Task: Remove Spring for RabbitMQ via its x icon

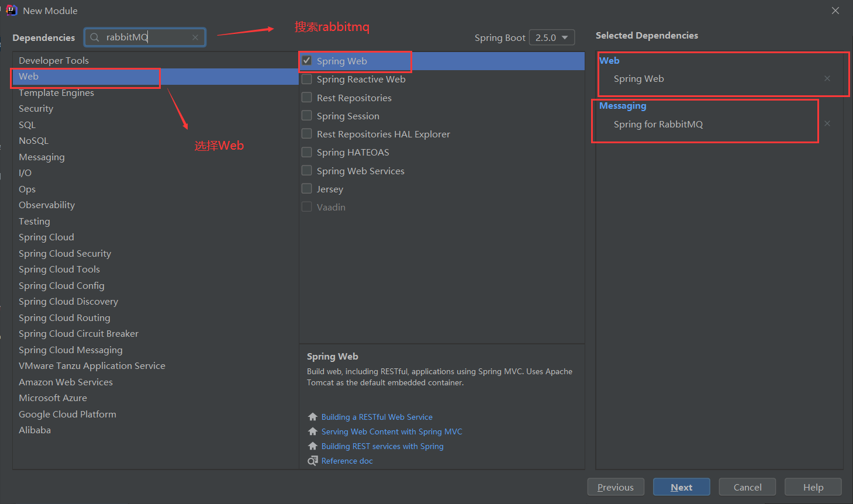Action: pyautogui.click(x=827, y=123)
